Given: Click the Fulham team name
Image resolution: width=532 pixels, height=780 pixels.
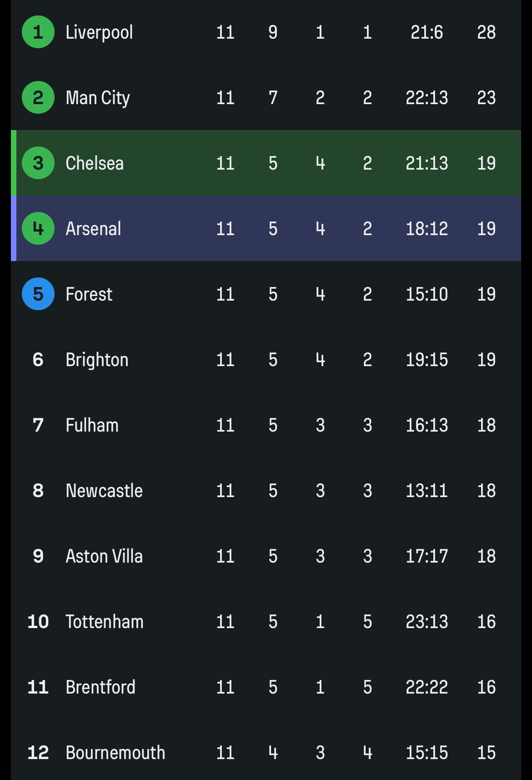Looking at the screenshot, I should (92, 425).
